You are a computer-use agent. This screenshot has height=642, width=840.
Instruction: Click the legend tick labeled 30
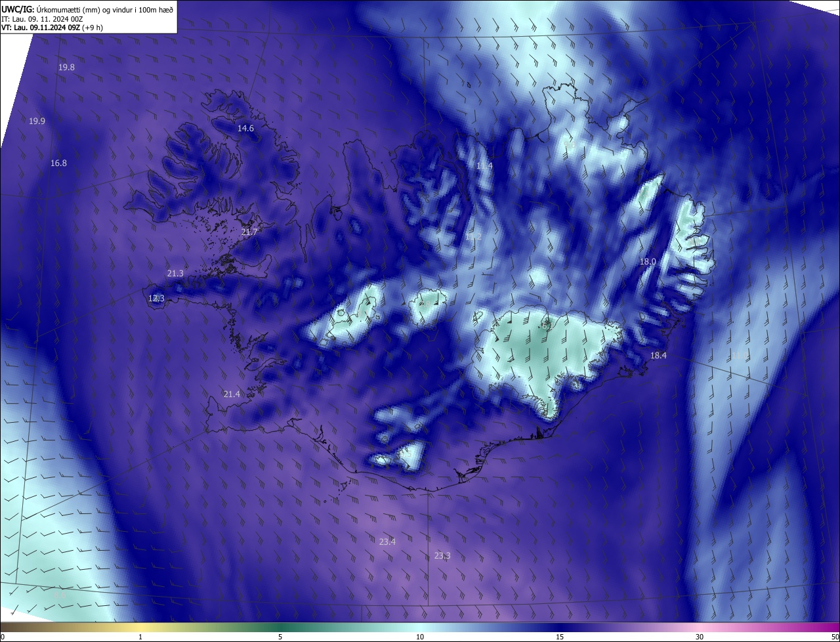click(700, 637)
